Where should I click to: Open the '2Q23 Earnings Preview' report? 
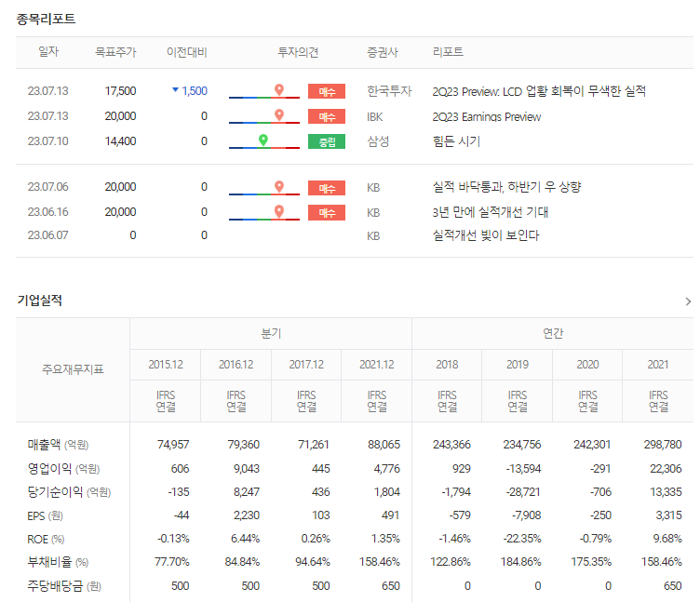486,116
